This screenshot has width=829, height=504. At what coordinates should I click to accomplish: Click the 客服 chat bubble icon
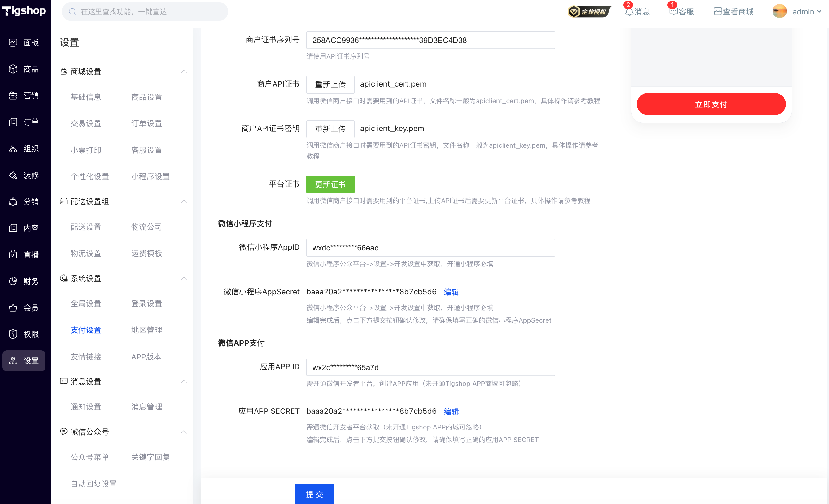point(673,12)
